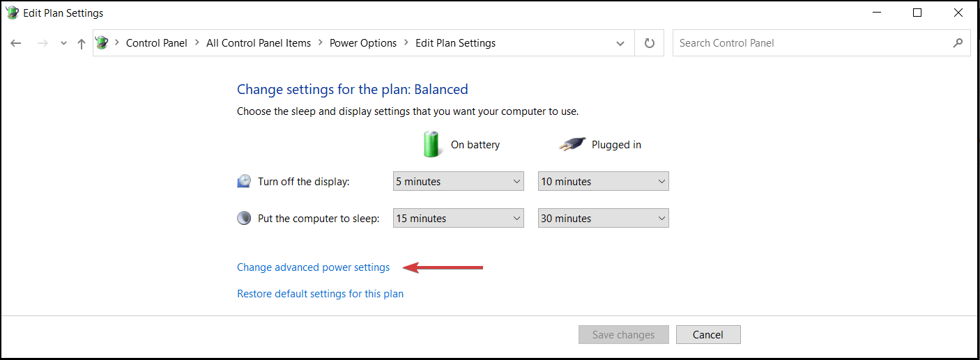
Task: Click the Forward navigation arrow
Action: (x=42, y=43)
